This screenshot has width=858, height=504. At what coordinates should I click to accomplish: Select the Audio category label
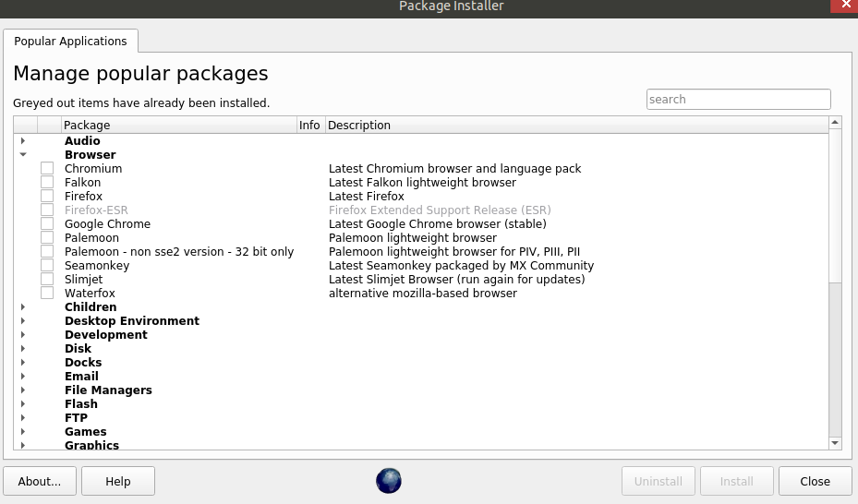click(82, 140)
